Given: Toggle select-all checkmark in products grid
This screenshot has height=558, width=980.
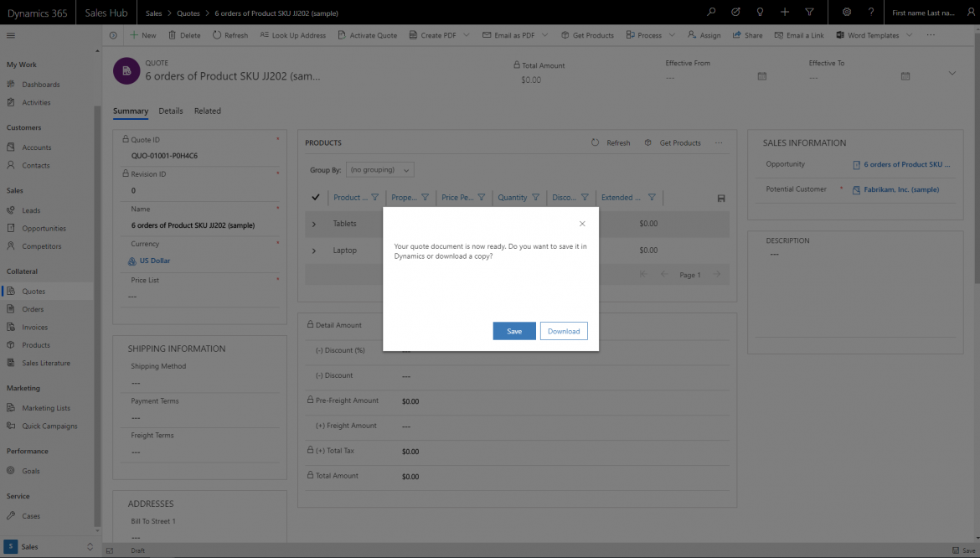Looking at the screenshot, I should pos(316,198).
